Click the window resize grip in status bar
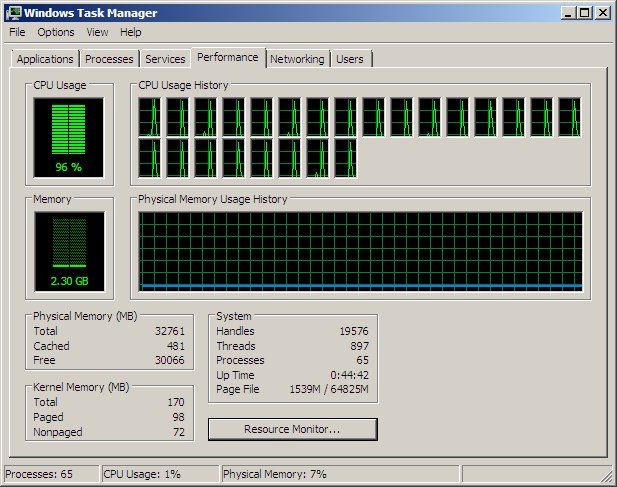 607,476
